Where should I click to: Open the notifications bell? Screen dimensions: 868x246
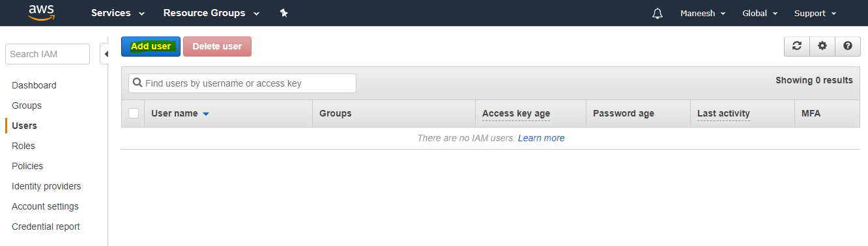pos(657,14)
